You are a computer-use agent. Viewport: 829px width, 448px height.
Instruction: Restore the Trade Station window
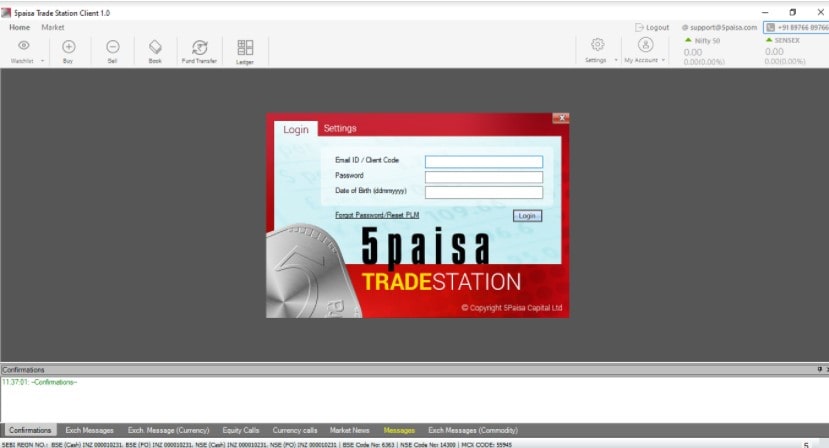tap(793, 12)
